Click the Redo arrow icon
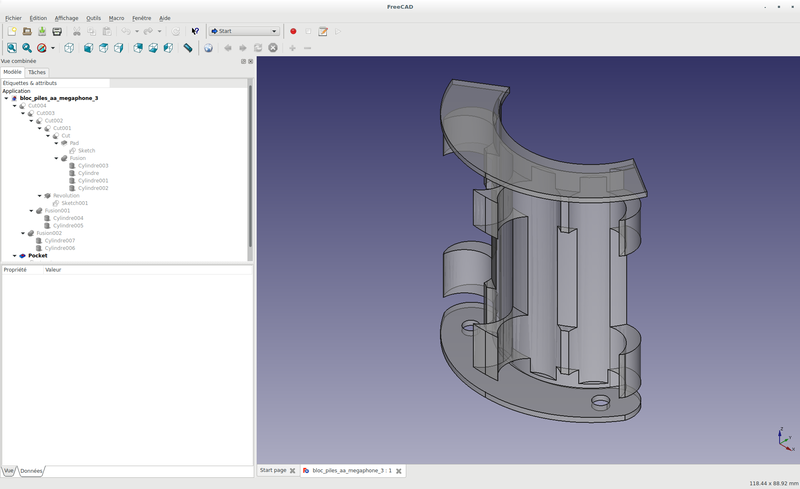The image size is (800, 489). point(148,31)
